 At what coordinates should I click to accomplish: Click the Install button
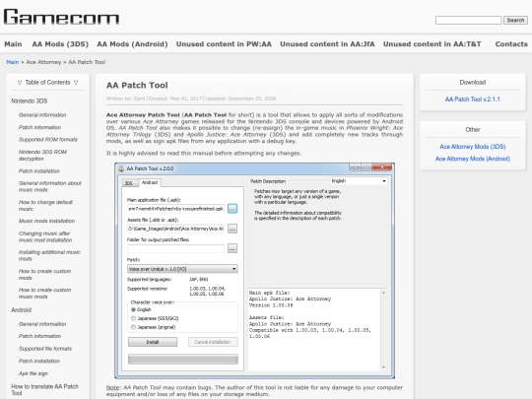coord(153,342)
